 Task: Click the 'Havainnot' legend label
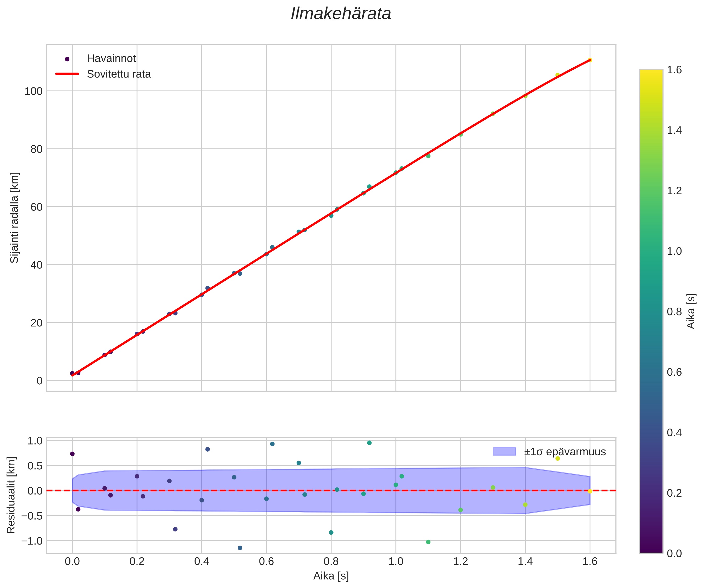click(111, 59)
